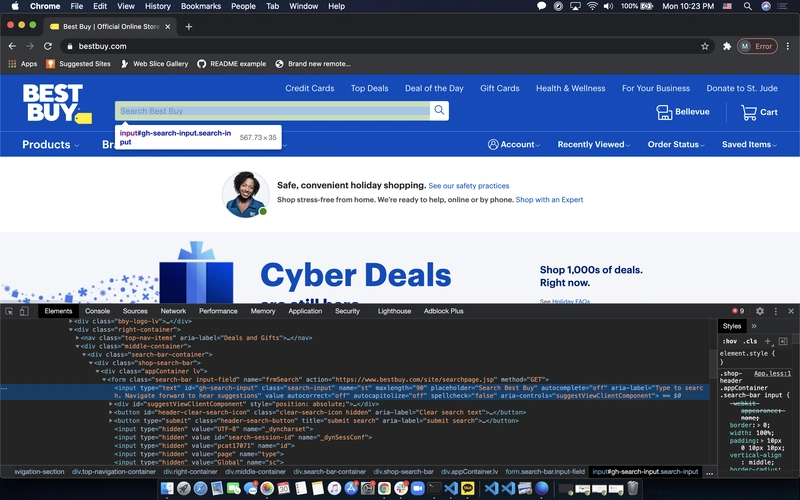This screenshot has height=500, width=800.
Task: Expand the bby-logo-lv div node
Action: click(x=70, y=321)
